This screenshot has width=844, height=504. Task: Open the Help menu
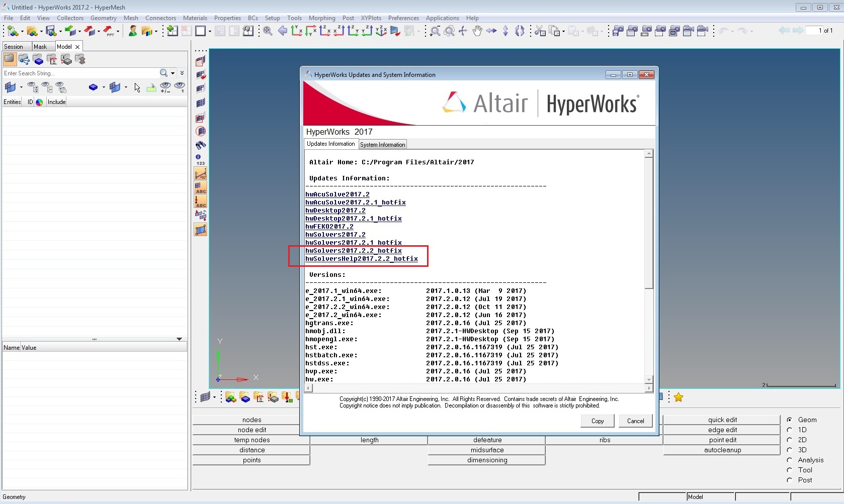coord(472,18)
